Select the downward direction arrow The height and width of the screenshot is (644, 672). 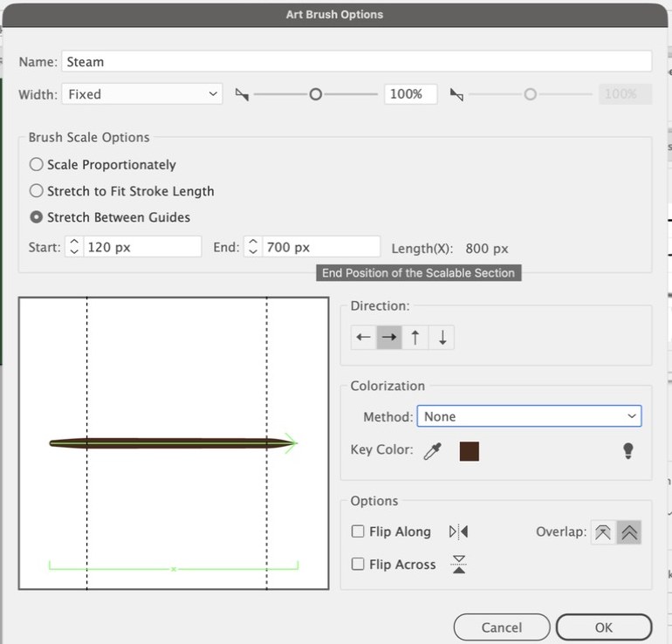tap(442, 337)
